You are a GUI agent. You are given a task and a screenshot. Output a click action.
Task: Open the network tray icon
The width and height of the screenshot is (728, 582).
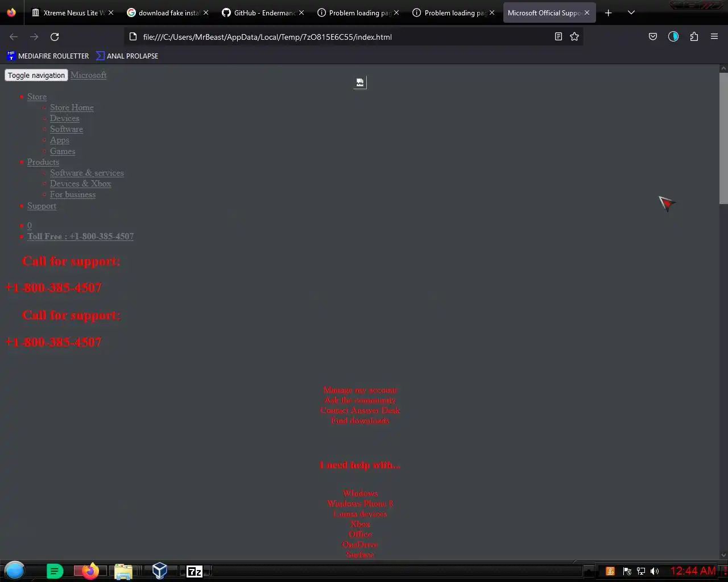pos(641,571)
